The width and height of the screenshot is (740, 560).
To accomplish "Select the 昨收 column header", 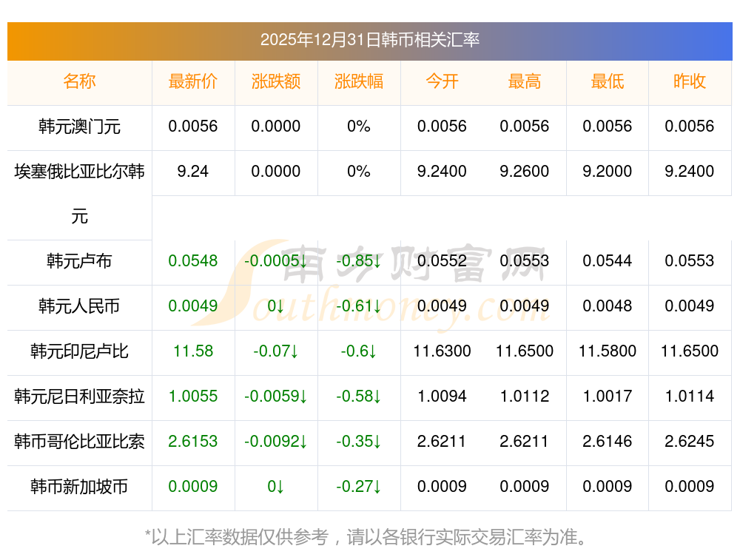I will tap(690, 81).
